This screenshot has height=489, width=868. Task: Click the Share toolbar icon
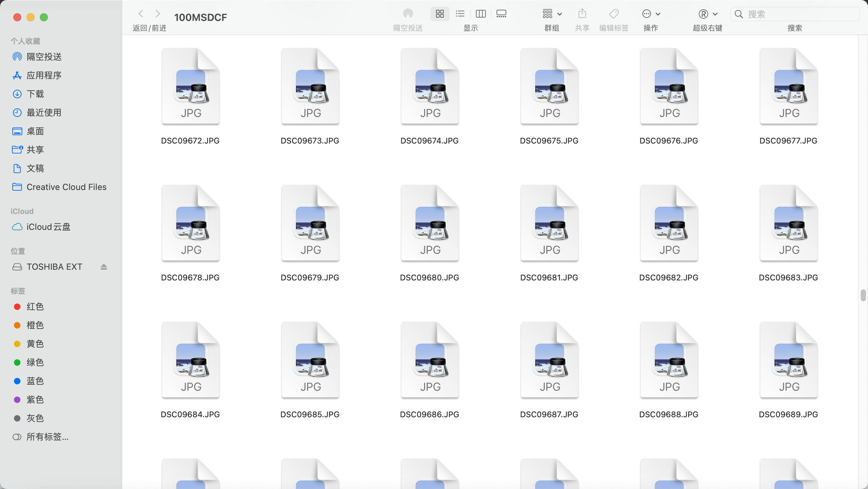click(582, 14)
